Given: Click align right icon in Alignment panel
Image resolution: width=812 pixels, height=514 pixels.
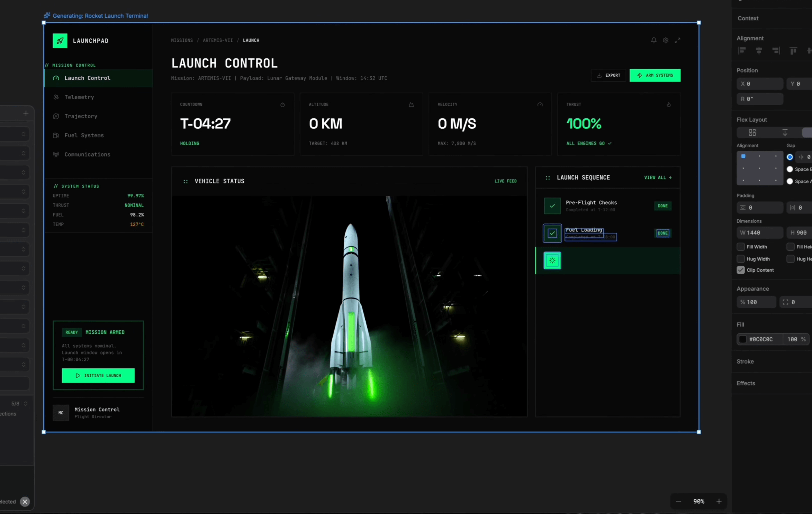Looking at the screenshot, I should (776, 51).
